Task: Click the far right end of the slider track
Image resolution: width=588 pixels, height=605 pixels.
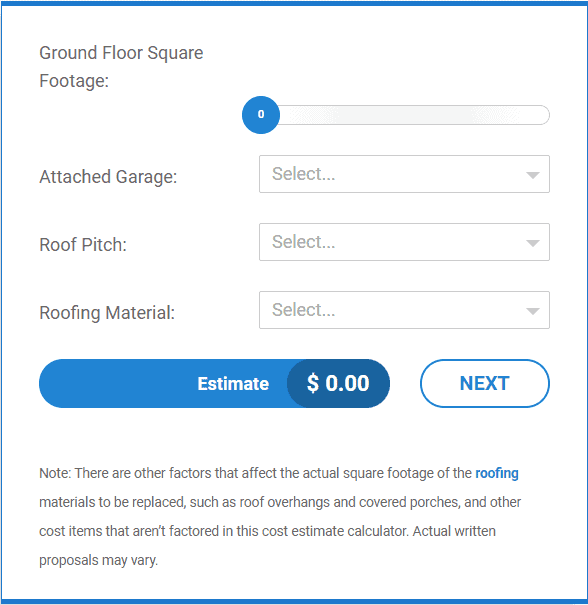Action: 544,115
